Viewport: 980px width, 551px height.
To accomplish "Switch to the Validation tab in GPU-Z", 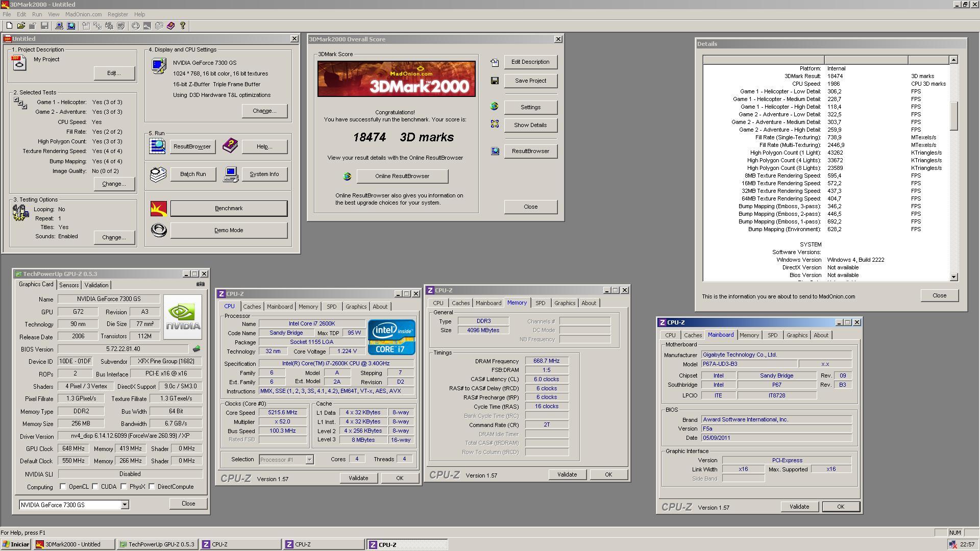I will point(96,285).
